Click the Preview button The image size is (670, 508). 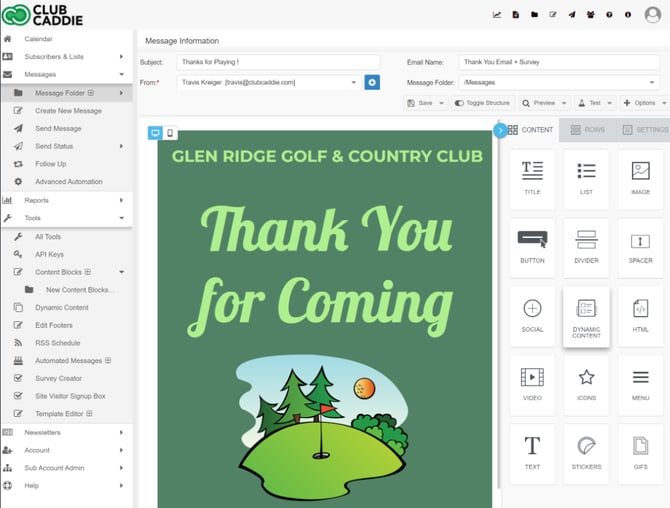(543, 103)
